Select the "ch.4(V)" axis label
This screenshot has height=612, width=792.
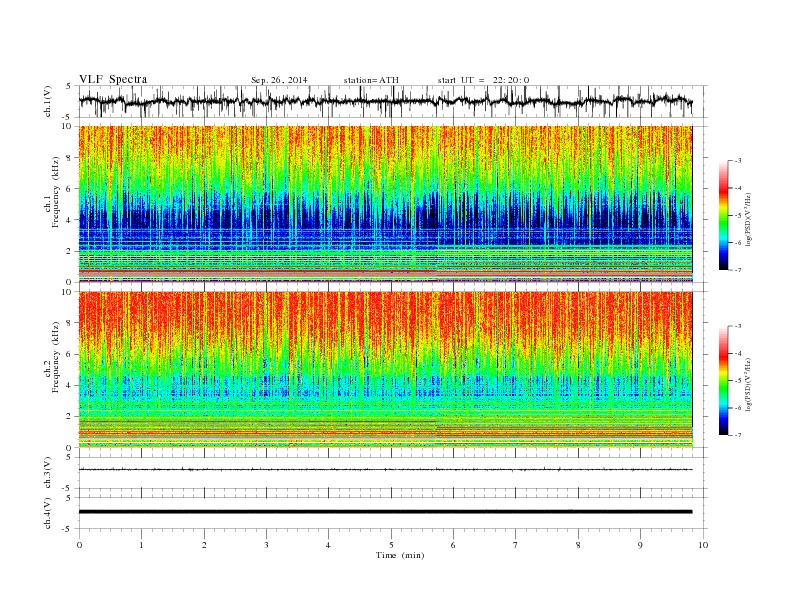pyautogui.click(x=48, y=513)
